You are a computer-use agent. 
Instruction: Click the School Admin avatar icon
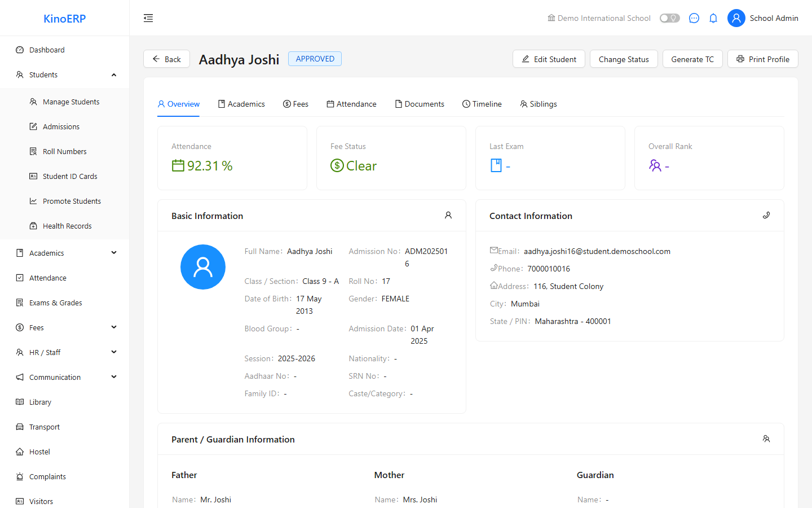tap(736, 18)
